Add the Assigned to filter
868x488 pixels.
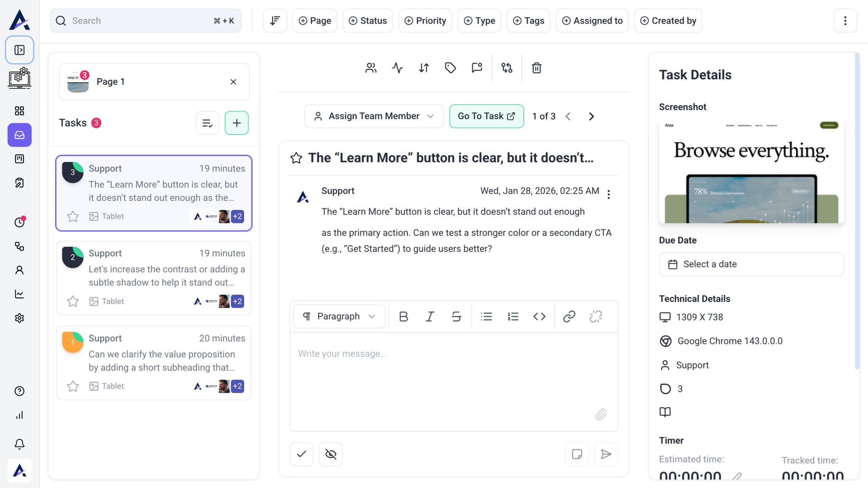coord(592,21)
